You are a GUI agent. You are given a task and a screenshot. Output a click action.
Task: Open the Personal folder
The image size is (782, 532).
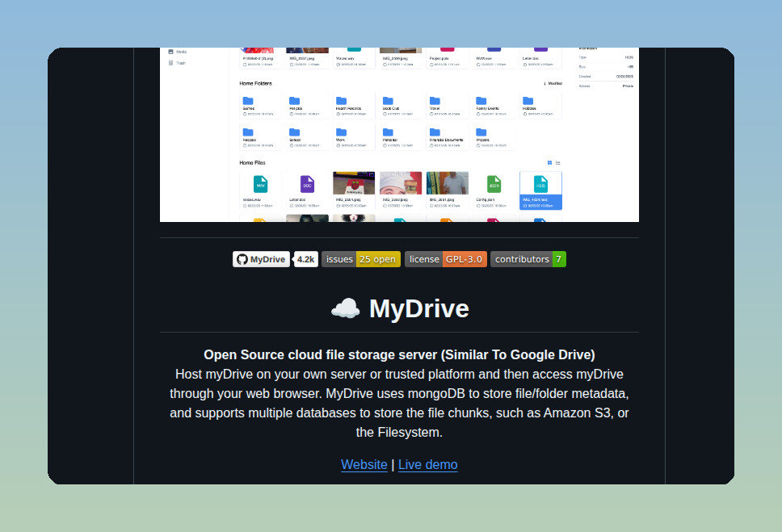coord(388,132)
